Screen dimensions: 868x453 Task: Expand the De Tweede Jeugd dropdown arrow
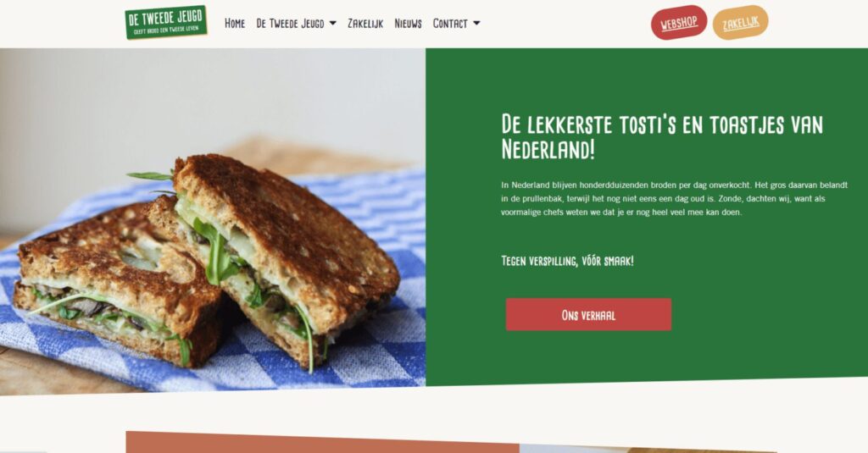pyautogui.click(x=332, y=23)
